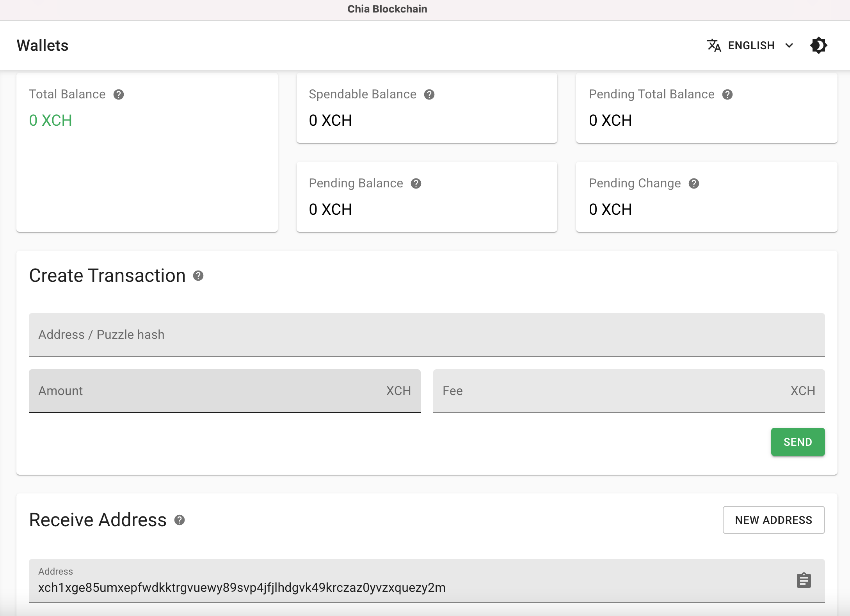
Task: Focus the Address / Puzzle hash field
Action: tap(427, 335)
